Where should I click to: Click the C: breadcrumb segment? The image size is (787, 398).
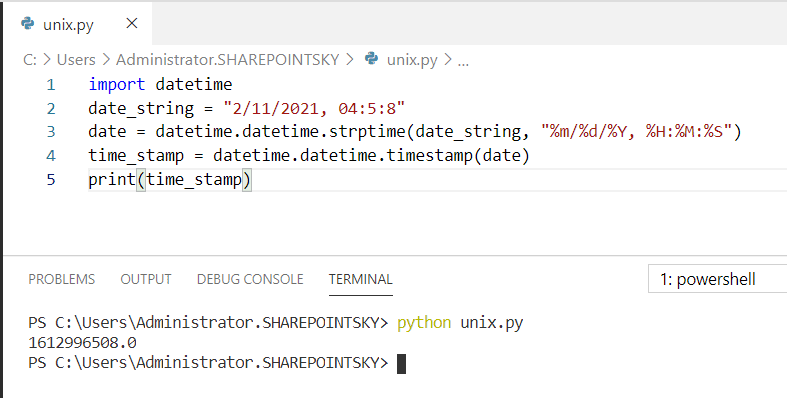30,60
